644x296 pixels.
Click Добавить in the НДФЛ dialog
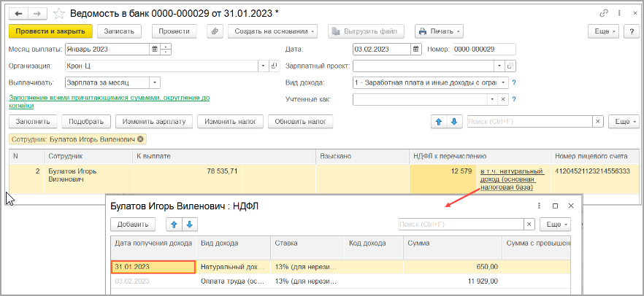[x=133, y=225]
